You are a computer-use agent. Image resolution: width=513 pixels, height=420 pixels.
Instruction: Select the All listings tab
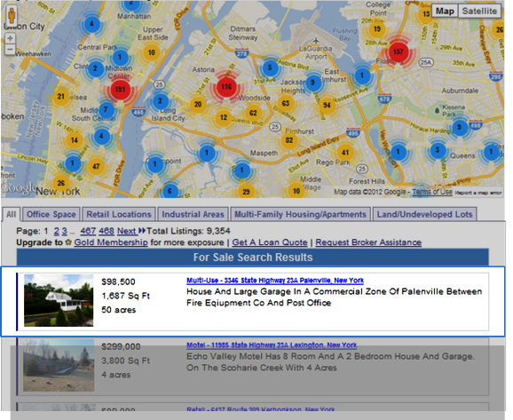pyautogui.click(x=11, y=214)
